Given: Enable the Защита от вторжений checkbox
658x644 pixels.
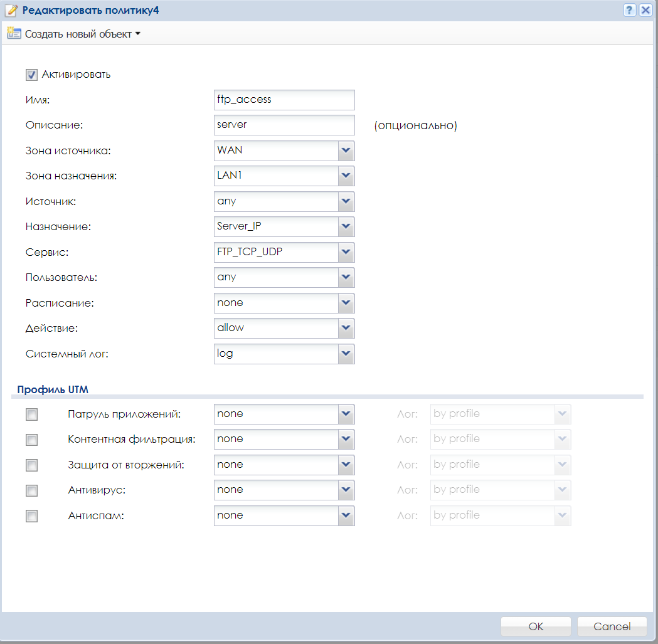Looking at the screenshot, I should point(31,465).
